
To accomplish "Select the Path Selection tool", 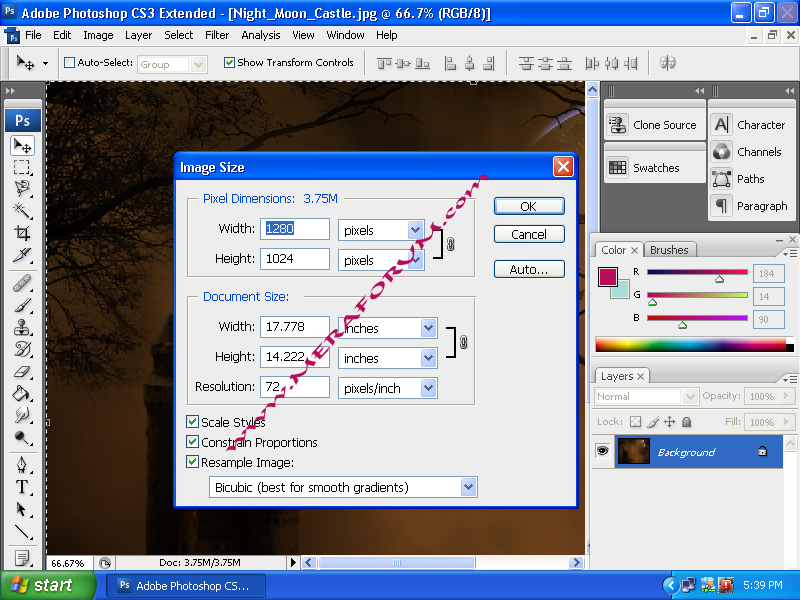I will pyautogui.click(x=22, y=509).
